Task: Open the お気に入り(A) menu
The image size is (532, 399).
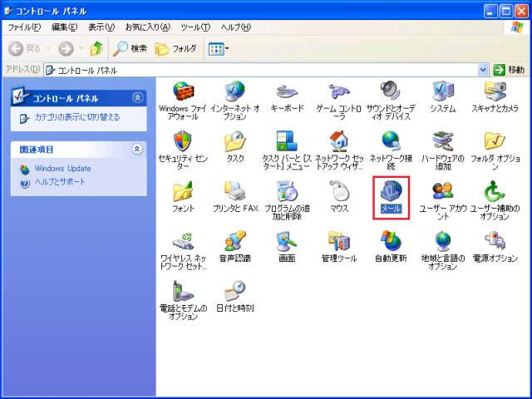Action: pos(147,27)
